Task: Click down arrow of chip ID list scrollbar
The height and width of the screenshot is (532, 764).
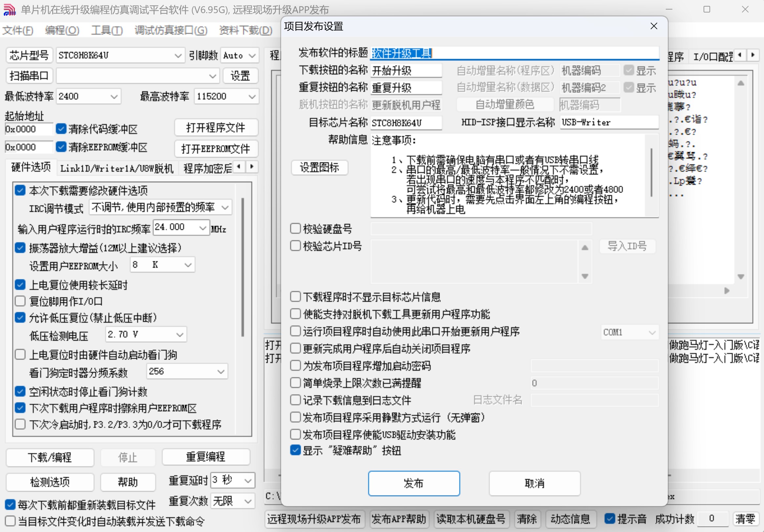Action: pos(585,276)
